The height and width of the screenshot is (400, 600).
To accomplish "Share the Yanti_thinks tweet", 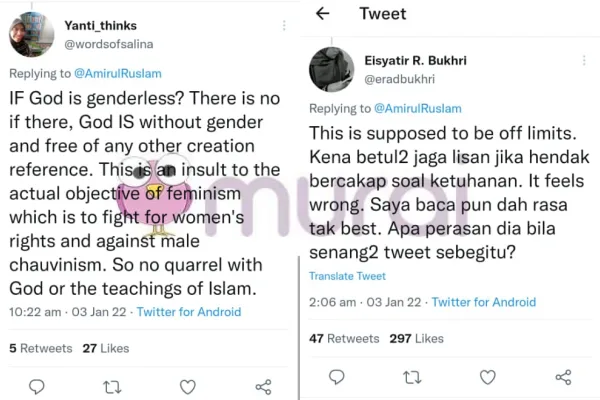I will pyautogui.click(x=263, y=386).
